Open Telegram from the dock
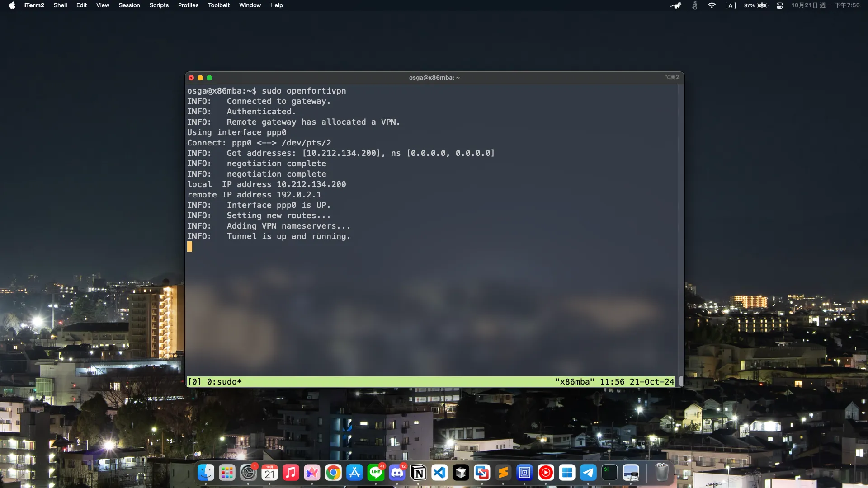This screenshot has width=868, height=488. click(x=588, y=473)
